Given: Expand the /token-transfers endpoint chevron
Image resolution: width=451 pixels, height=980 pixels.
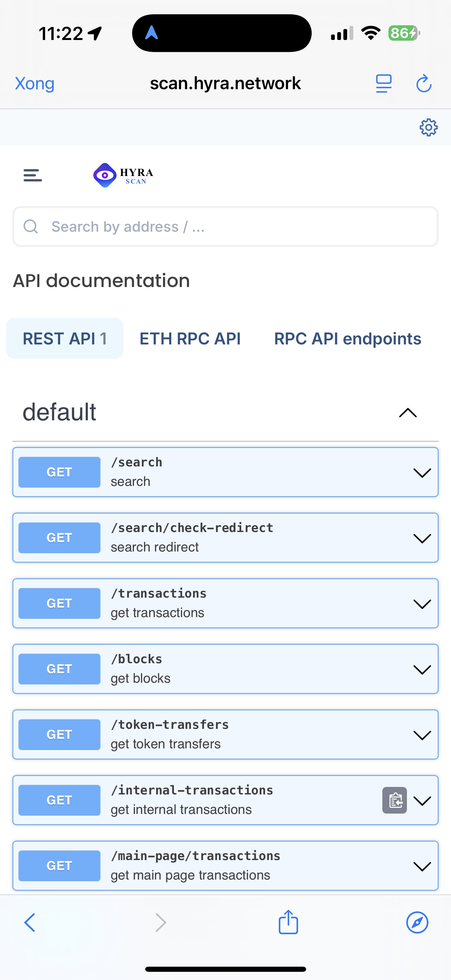Looking at the screenshot, I should pyautogui.click(x=422, y=735).
